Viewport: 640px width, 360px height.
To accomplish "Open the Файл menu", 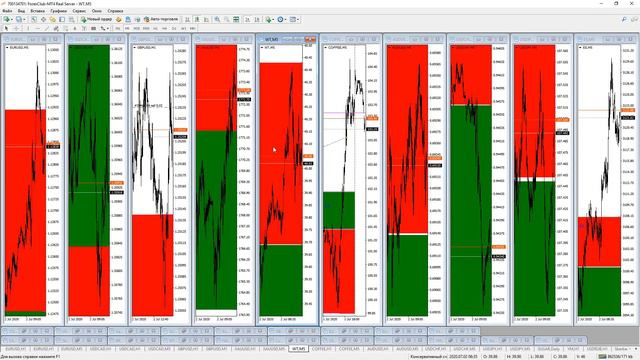I will (7, 11).
